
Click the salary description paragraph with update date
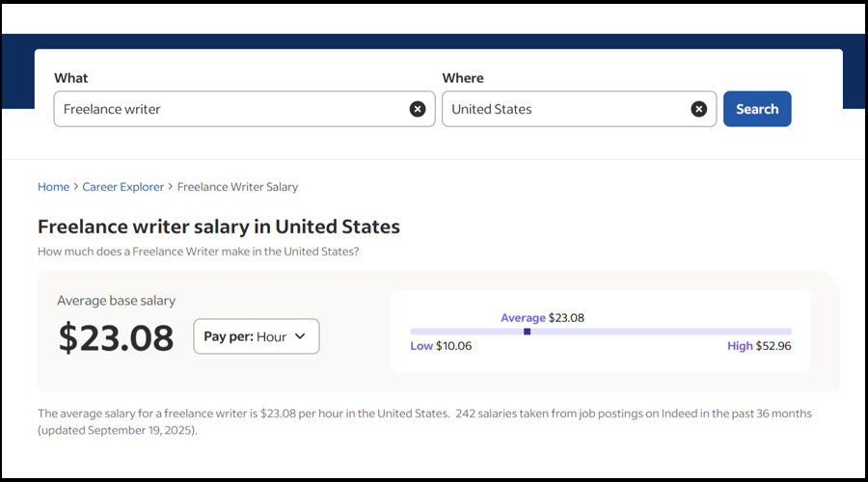(x=424, y=421)
